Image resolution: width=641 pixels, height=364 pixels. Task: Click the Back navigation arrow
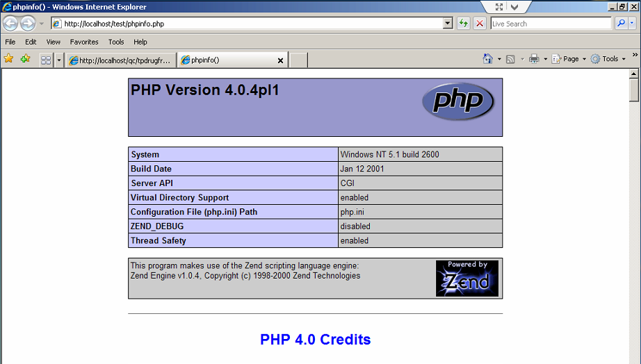[x=10, y=24]
